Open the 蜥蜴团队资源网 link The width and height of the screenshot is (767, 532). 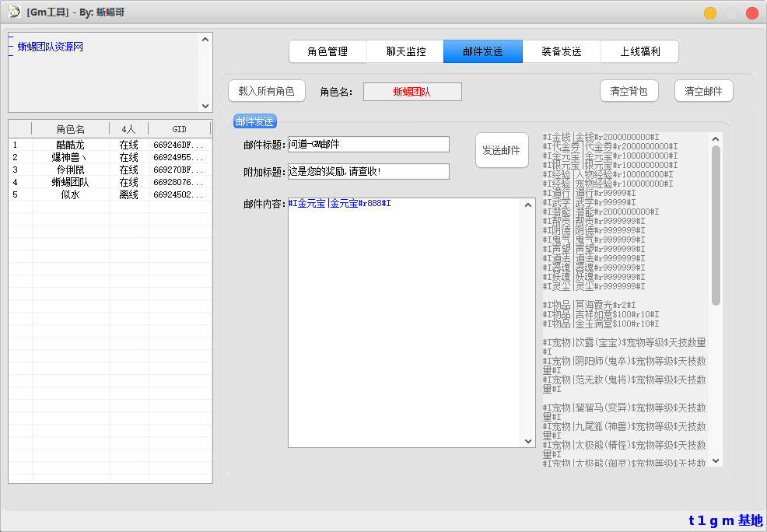[x=51, y=47]
